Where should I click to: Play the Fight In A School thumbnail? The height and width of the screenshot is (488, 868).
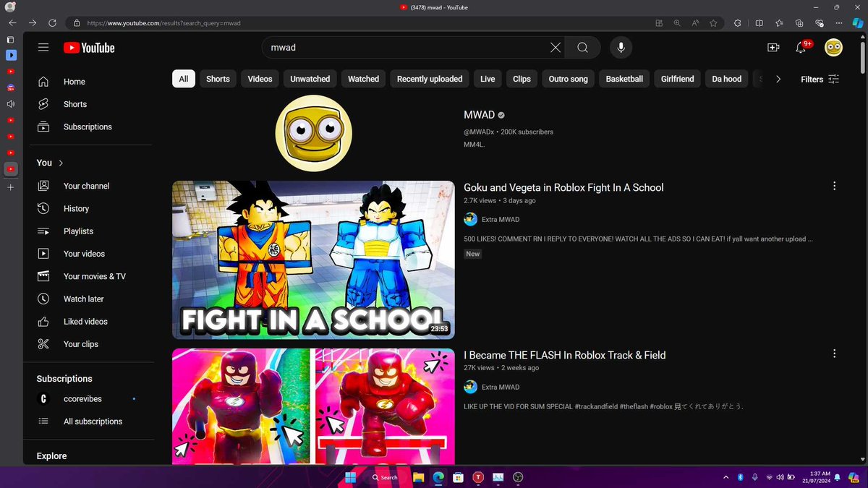tap(313, 260)
